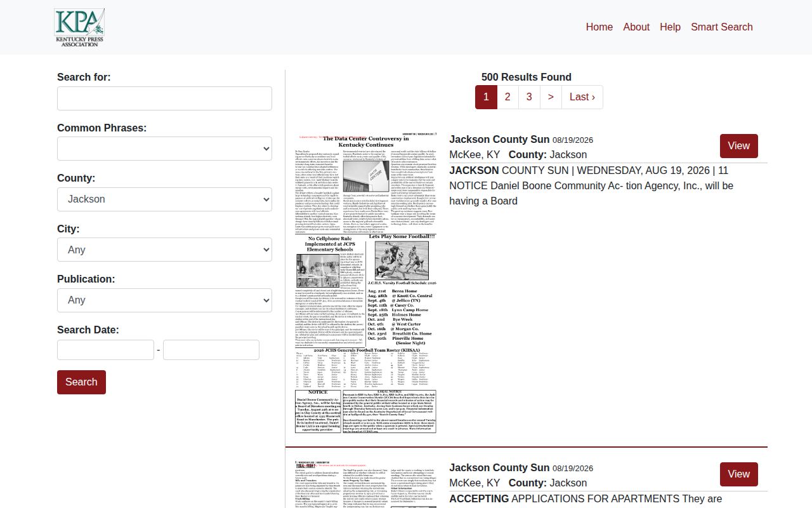Expand the Common Phrases dropdown

164,149
